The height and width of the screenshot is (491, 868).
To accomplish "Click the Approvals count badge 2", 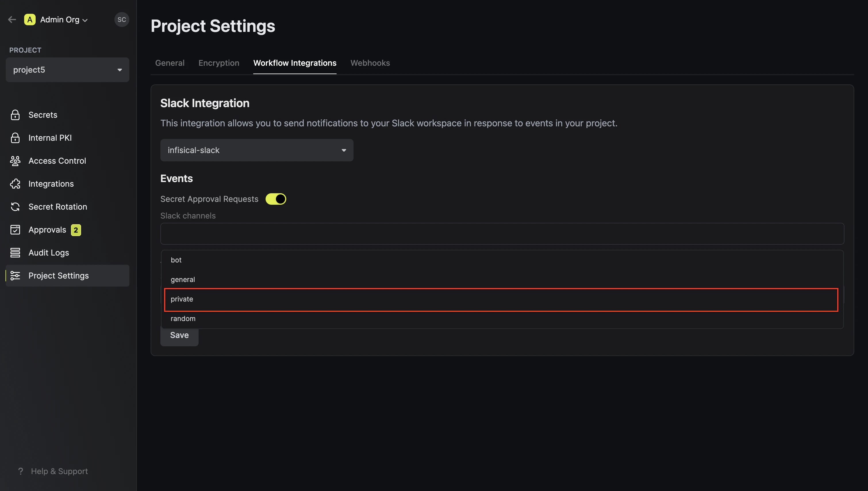I will tap(76, 230).
